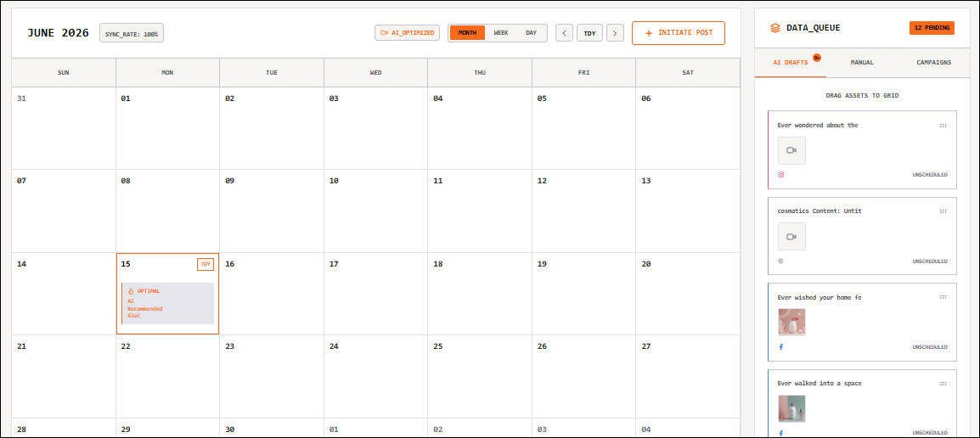
Task: Open the CAMPAIGNS tab
Action: 934,63
